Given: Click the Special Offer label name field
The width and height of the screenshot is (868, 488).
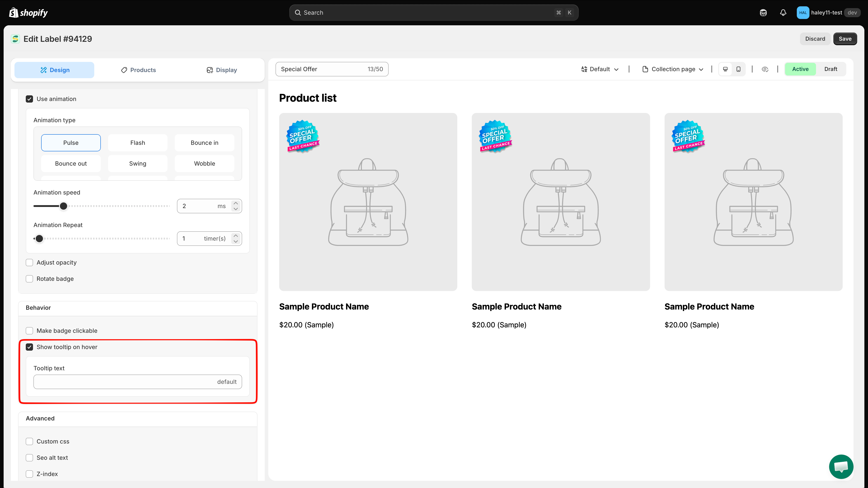Looking at the screenshot, I should (332, 69).
